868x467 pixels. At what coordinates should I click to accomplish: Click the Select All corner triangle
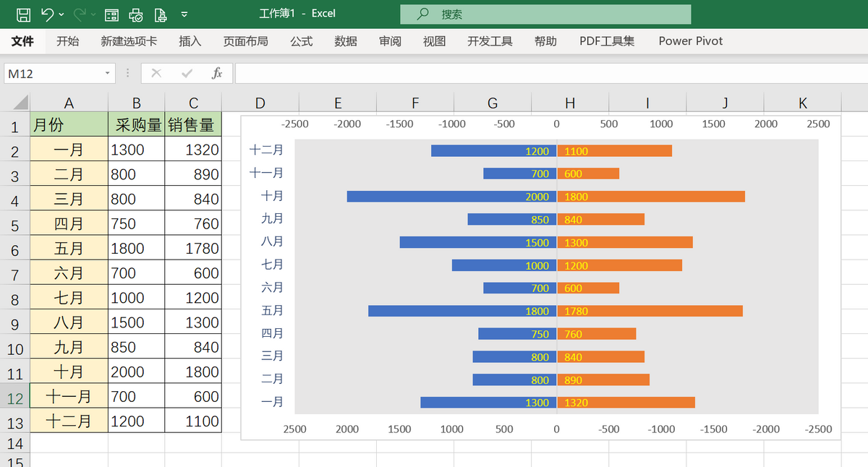20,102
